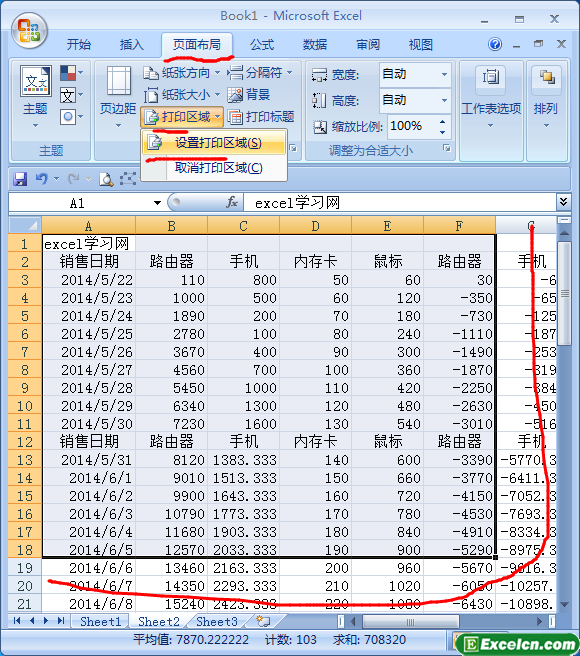Open the Office button menu
This screenshot has height=656, width=580.
29,30
